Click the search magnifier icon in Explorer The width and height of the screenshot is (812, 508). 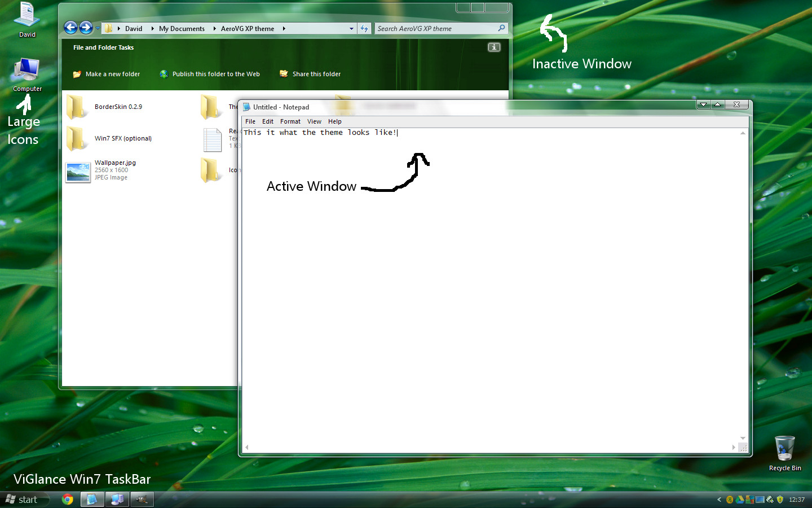[501, 28]
